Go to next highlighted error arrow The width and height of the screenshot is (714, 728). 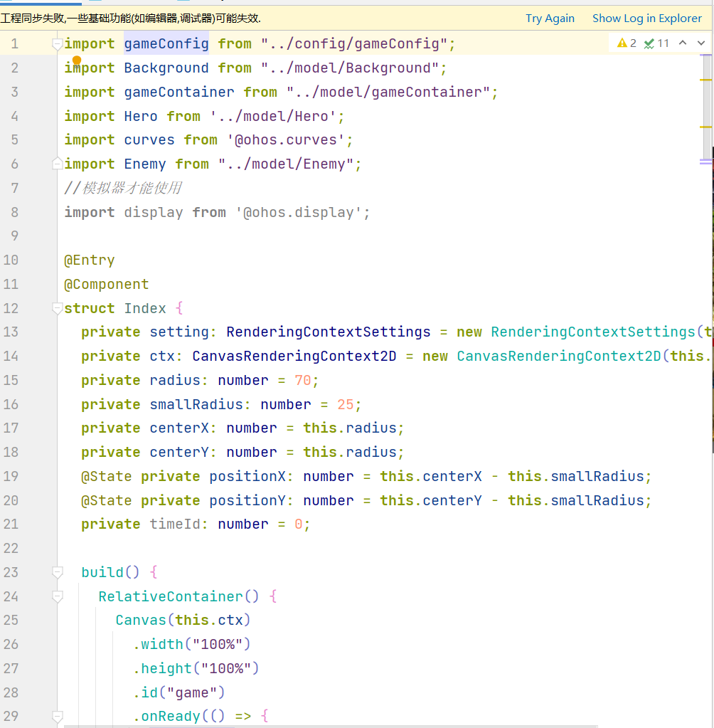(701, 43)
